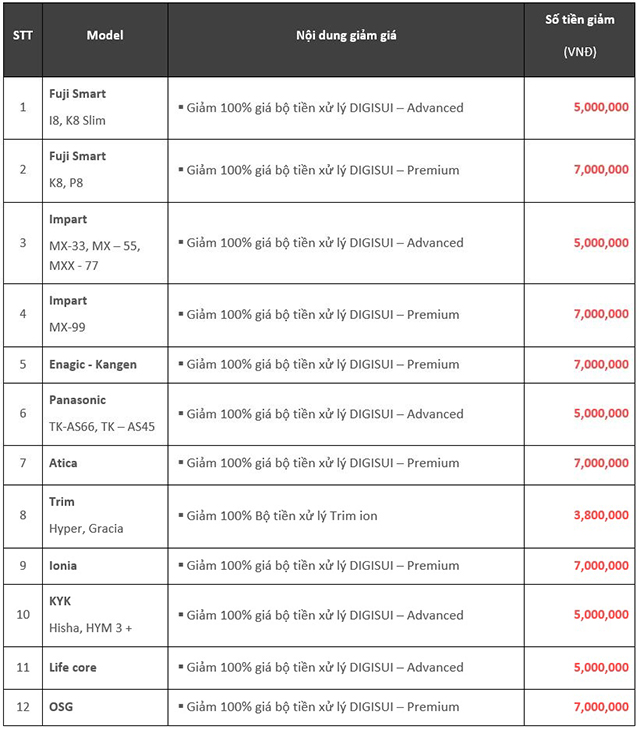Viewport: 640px width, 730px height.
Task: Click the row number 10 cell
Action: tap(23, 615)
